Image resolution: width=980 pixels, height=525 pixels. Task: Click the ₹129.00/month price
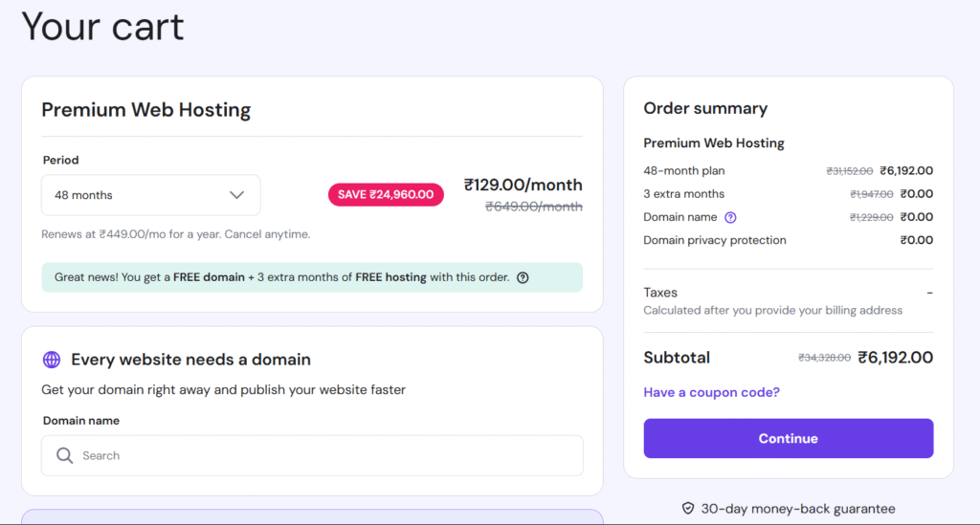523,185
